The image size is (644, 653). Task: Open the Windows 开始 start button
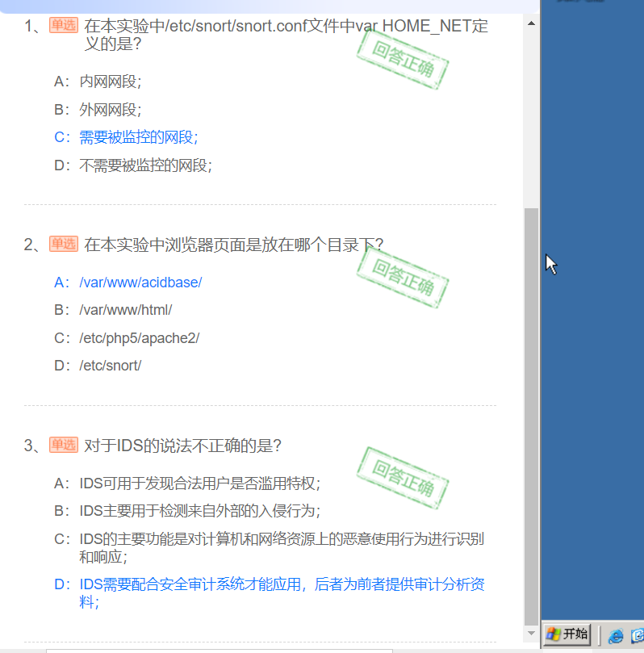pyautogui.click(x=567, y=634)
